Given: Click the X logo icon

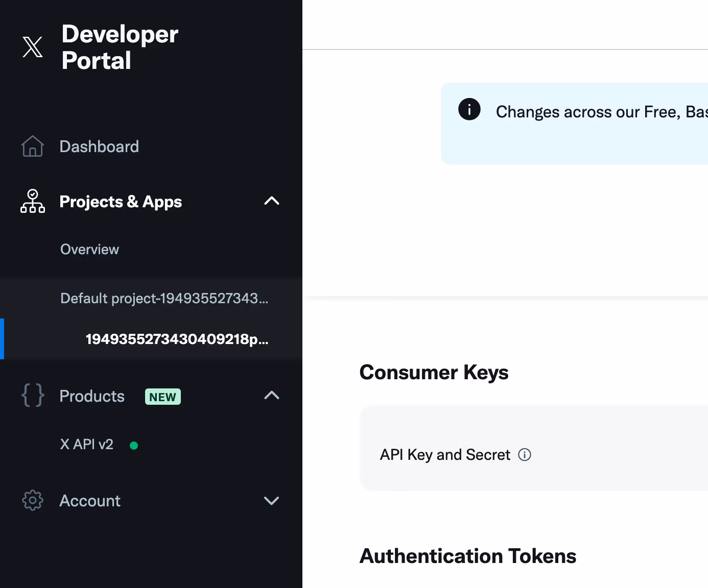Looking at the screenshot, I should (33, 47).
